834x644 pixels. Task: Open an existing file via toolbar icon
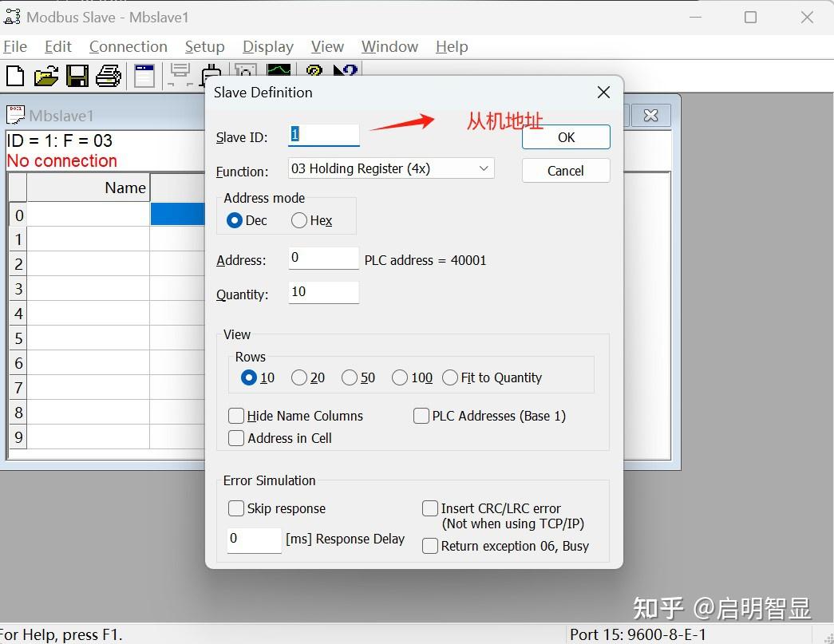coord(45,75)
